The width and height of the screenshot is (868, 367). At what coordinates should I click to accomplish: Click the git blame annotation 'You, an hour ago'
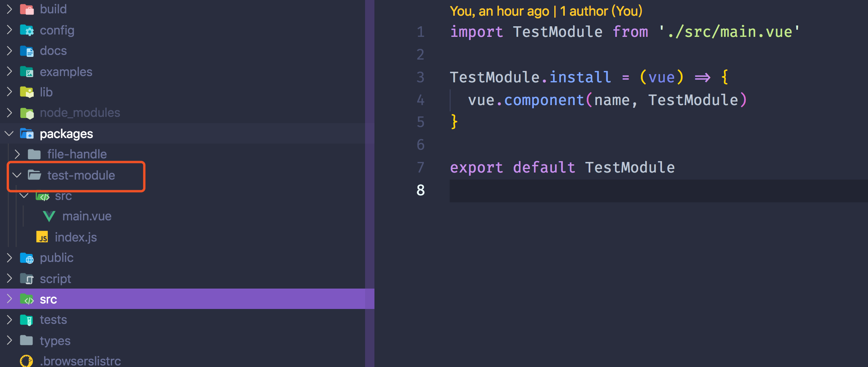point(499,11)
